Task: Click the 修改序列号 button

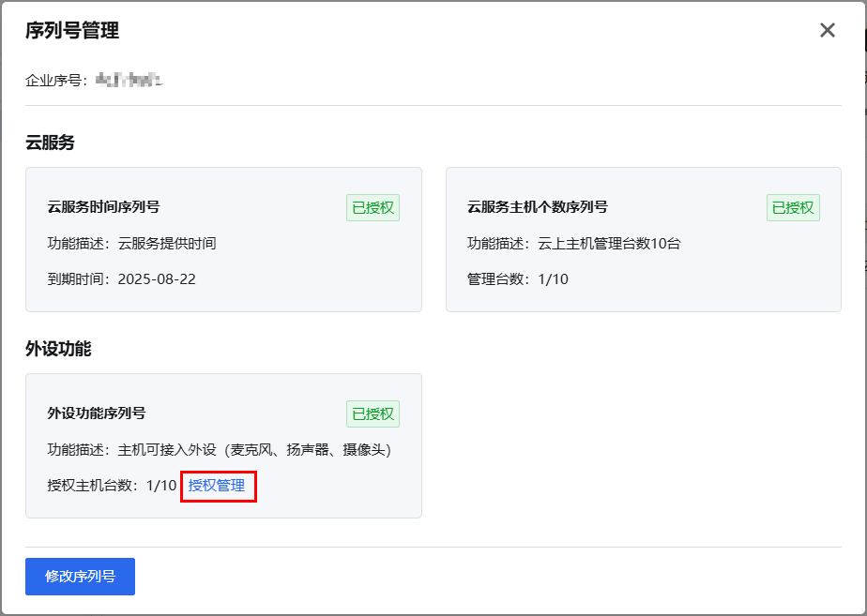Action: [80, 577]
